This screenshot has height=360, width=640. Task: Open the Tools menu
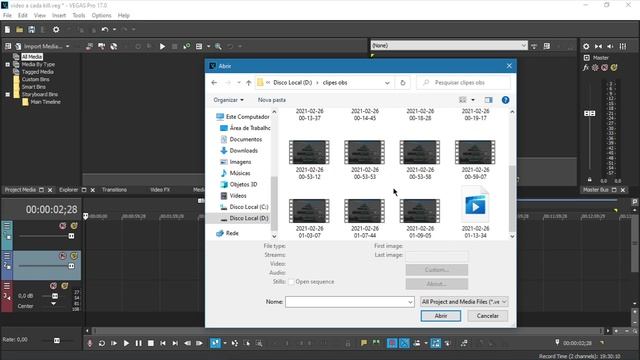point(79,16)
